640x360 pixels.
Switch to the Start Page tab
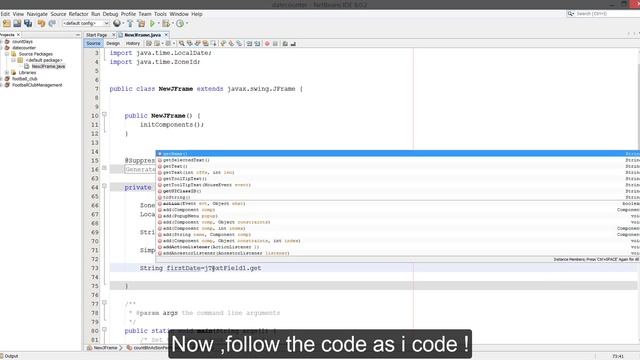[x=97, y=35]
